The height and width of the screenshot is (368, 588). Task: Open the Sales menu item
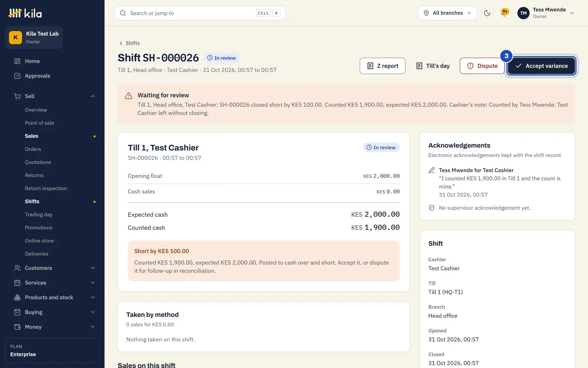pyautogui.click(x=31, y=136)
